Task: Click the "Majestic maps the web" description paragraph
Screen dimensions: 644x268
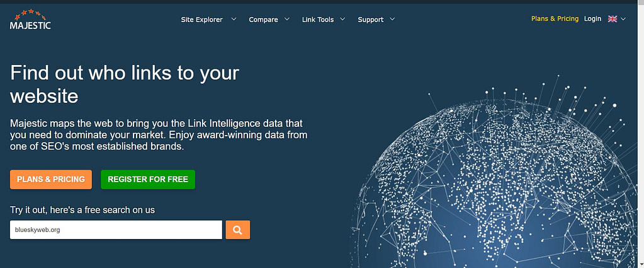Action: [159, 134]
